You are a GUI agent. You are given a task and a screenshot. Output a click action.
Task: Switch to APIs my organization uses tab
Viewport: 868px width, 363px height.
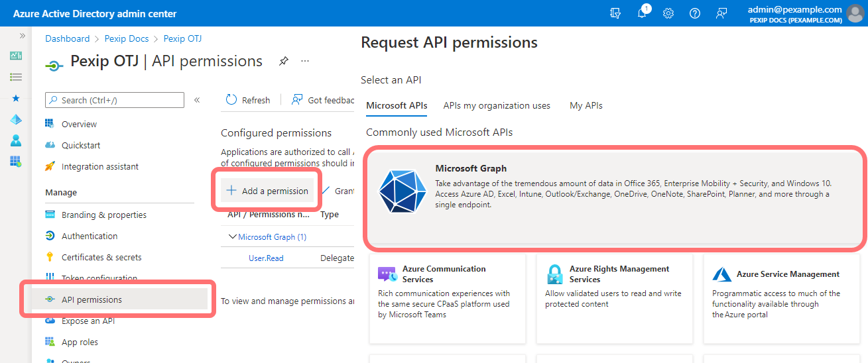coord(497,105)
